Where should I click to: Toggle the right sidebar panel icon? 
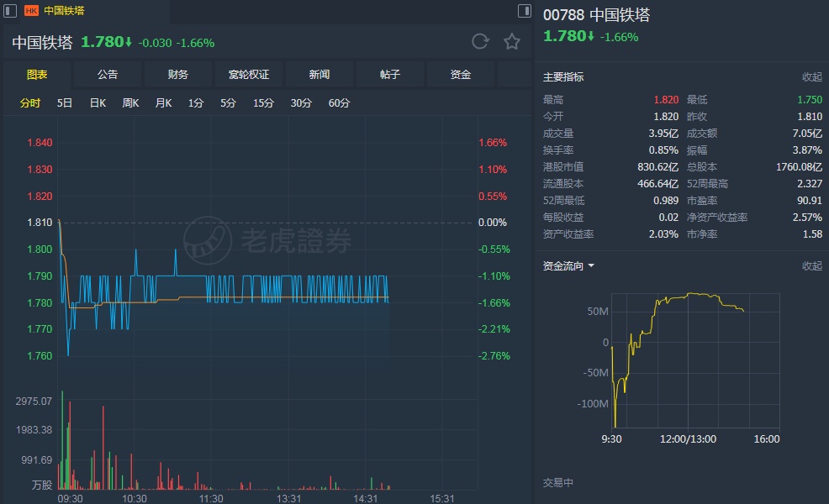pyautogui.click(x=524, y=11)
